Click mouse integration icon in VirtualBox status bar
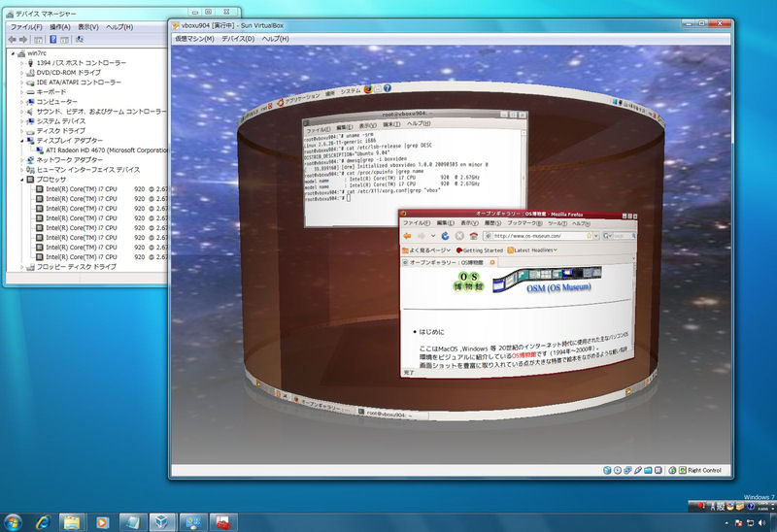 pyautogui.click(x=672, y=470)
